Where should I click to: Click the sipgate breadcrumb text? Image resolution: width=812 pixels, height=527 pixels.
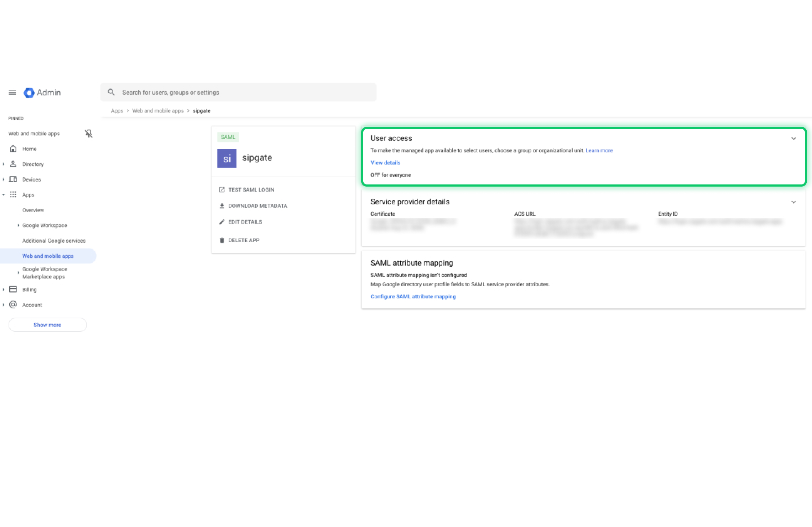point(202,111)
